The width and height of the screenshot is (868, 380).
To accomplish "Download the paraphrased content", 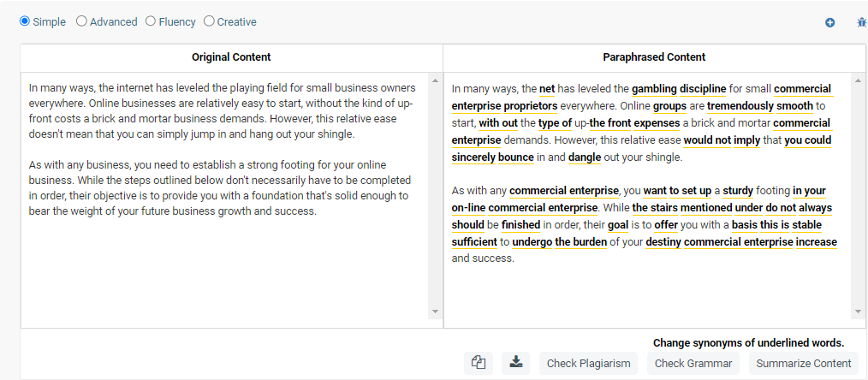I will tap(515, 363).
